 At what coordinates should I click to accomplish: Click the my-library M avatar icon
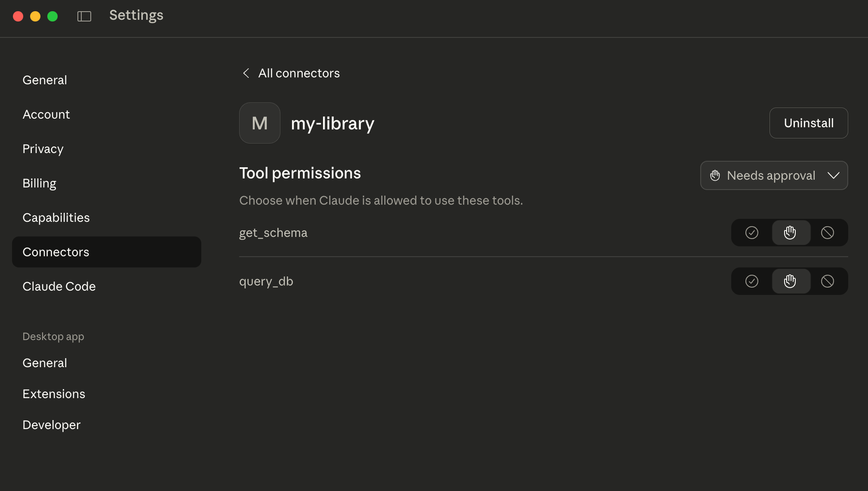(259, 123)
